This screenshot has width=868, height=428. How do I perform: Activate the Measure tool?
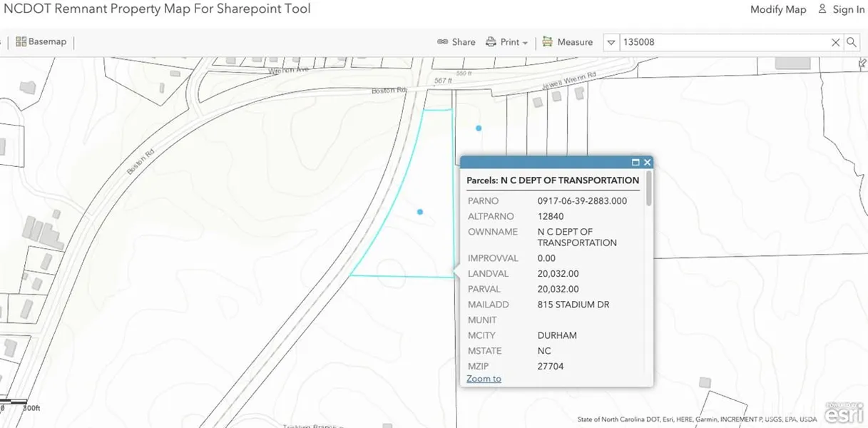pyautogui.click(x=568, y=42)
